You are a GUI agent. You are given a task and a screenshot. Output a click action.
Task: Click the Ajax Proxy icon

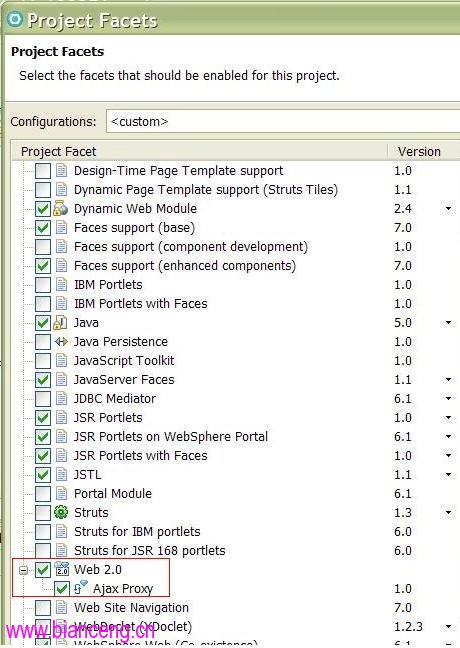(81, 587)
